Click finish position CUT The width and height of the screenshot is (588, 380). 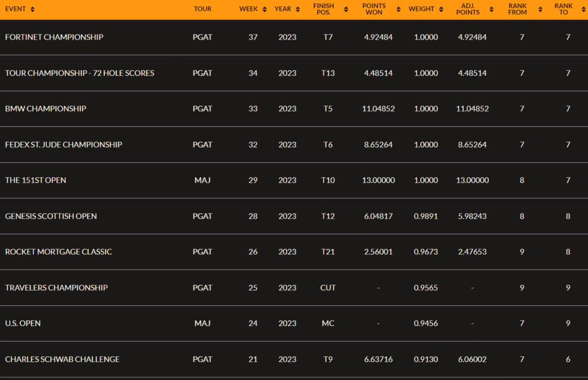328,288
